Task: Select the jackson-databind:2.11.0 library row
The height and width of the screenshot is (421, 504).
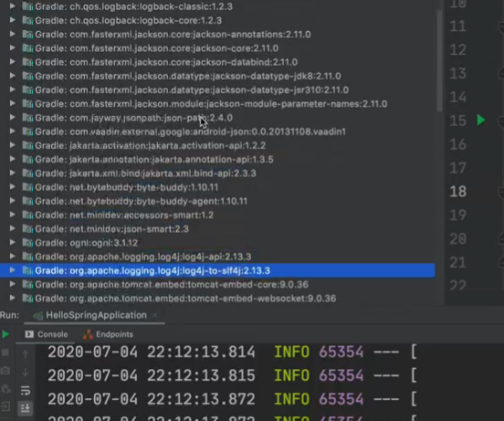Action: pyautogui.click(x=217, y=62)
